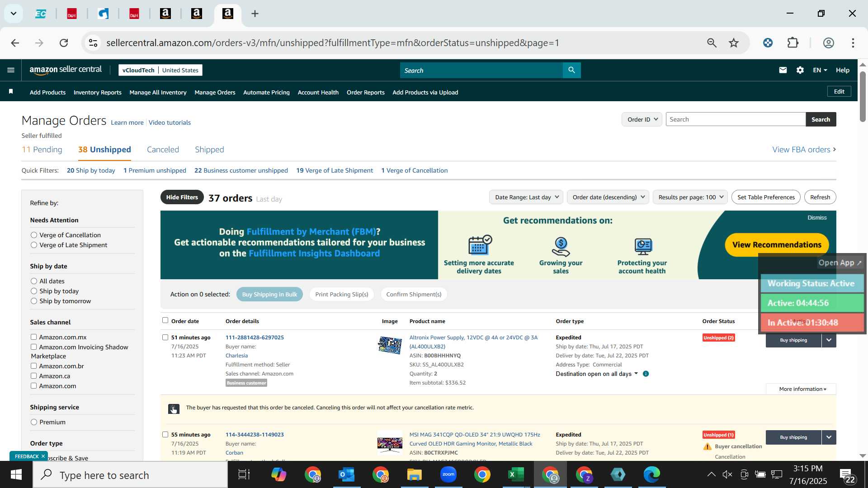The width and height of the screenshot is (868, 488).
Task: Open Outlook from the taskbar
Action: [x=347, y=474]
